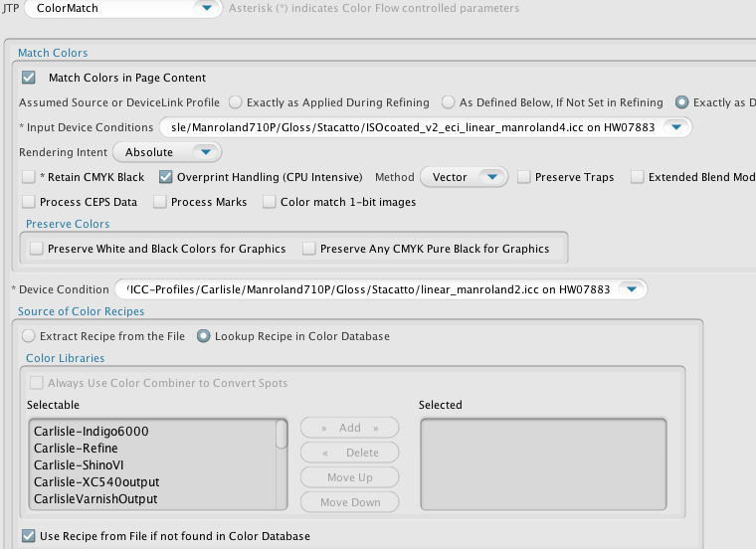Enable Retain CMYK Black checkbox
756x549 pixels.
pos(29,177)
